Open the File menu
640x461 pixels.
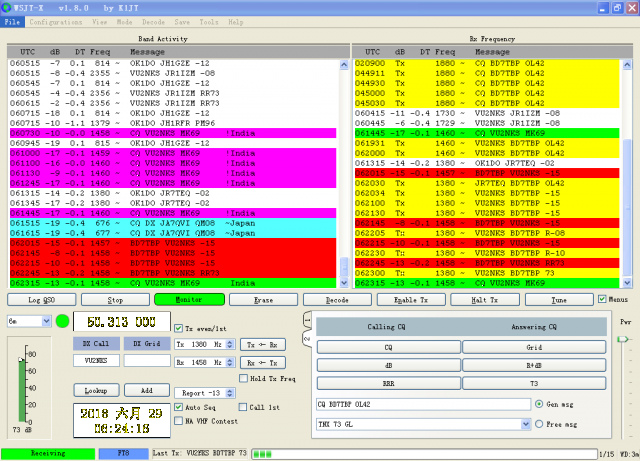(x=12, y=22)
